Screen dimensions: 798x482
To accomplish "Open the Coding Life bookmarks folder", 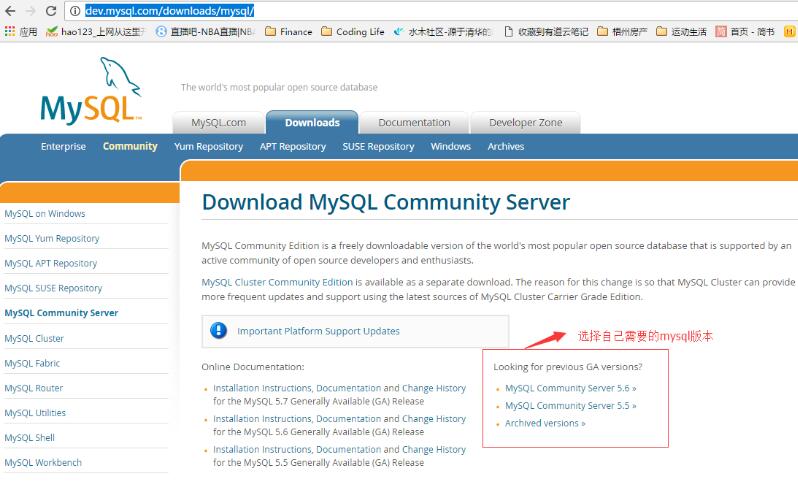I will coord(353,32).
